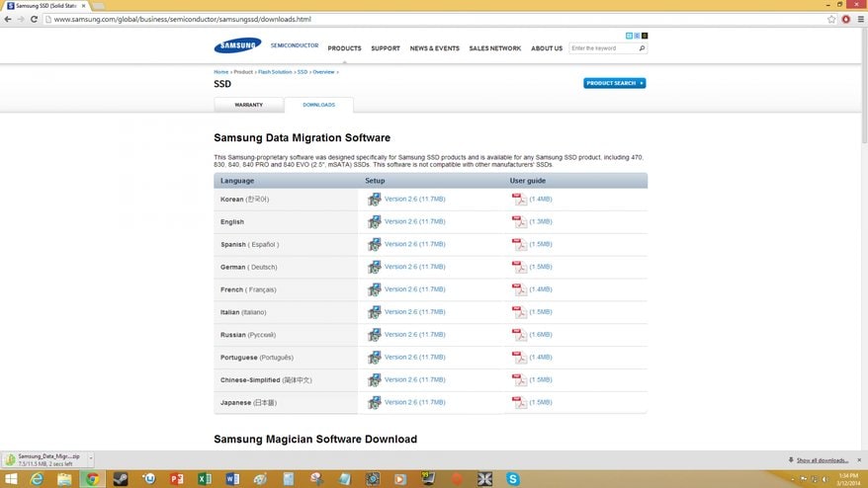Image resolution: width=868 pixels, height=488 pixels.
Task: Select the Downloads tab
Action: tap(319, 105)
